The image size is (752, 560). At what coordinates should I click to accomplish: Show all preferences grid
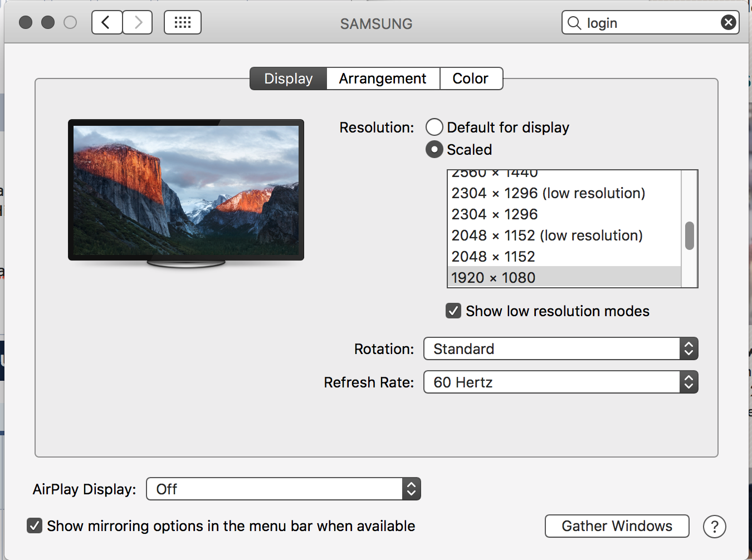[x=183, y=23]
